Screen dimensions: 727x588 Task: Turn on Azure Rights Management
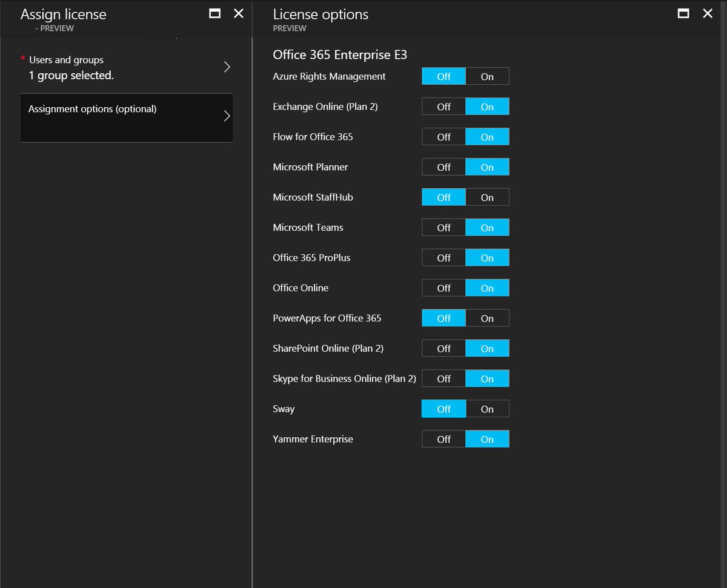tap(488, 76)
